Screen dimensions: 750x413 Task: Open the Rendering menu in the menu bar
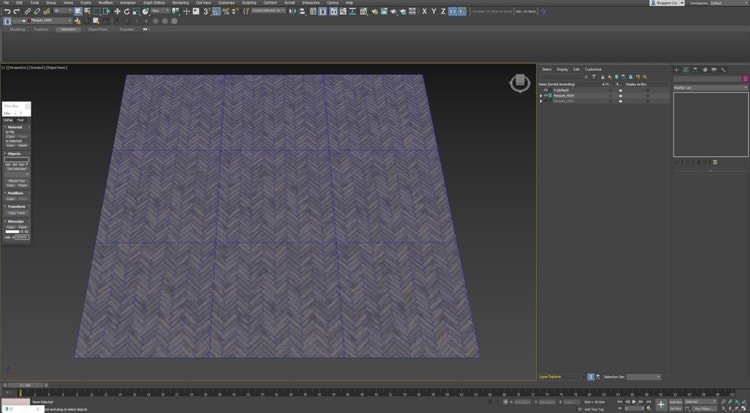click(180, 3)
